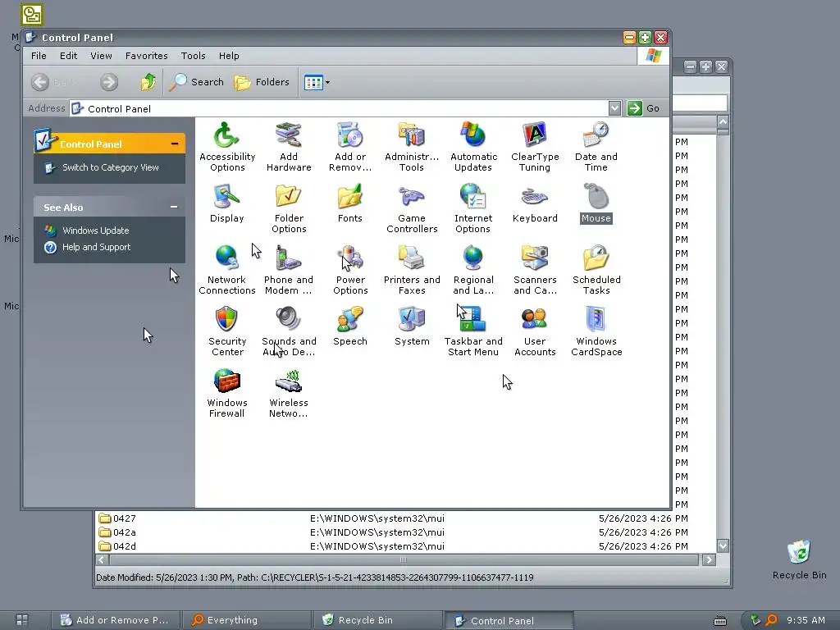Screen dimensions: 840x630
Task: Open Recycle Bin desktop icon
Action: (x=799, y=559)
